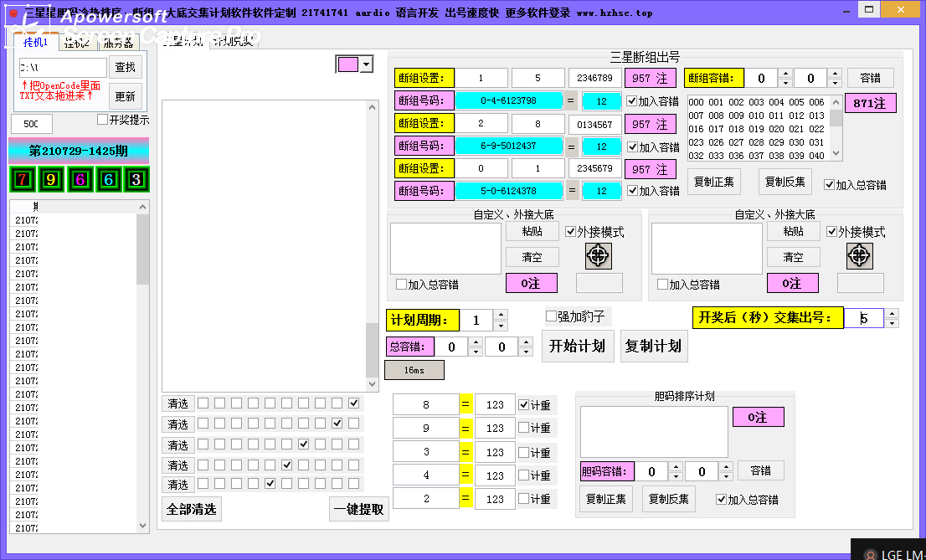This screenshot has width=926, height=560.
Task: Click the magenta number 6 lottery ball
Action: point(80,180)
